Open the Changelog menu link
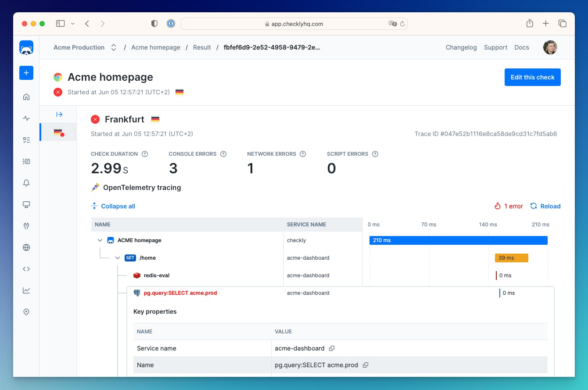Viewport: 588px width, 390px height. coord(461,47)
